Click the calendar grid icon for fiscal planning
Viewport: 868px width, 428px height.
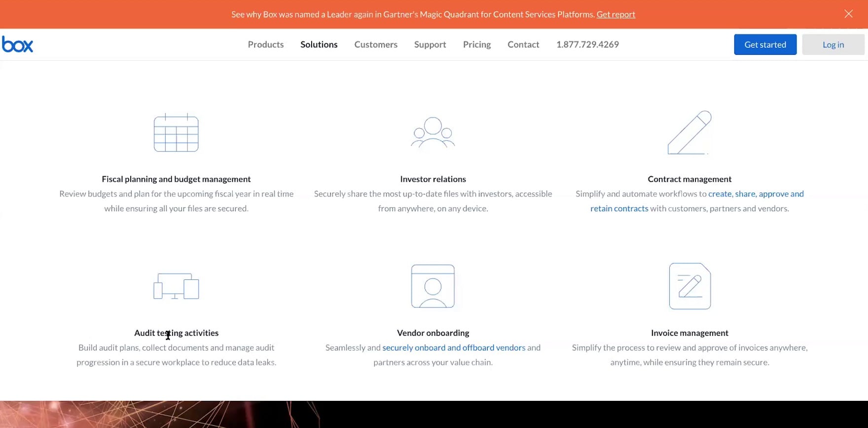[x=176, y=133]
